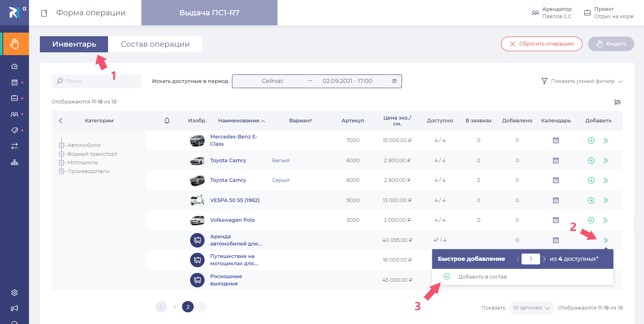Open the contacts people icon in sidebar

pos(14,114)
